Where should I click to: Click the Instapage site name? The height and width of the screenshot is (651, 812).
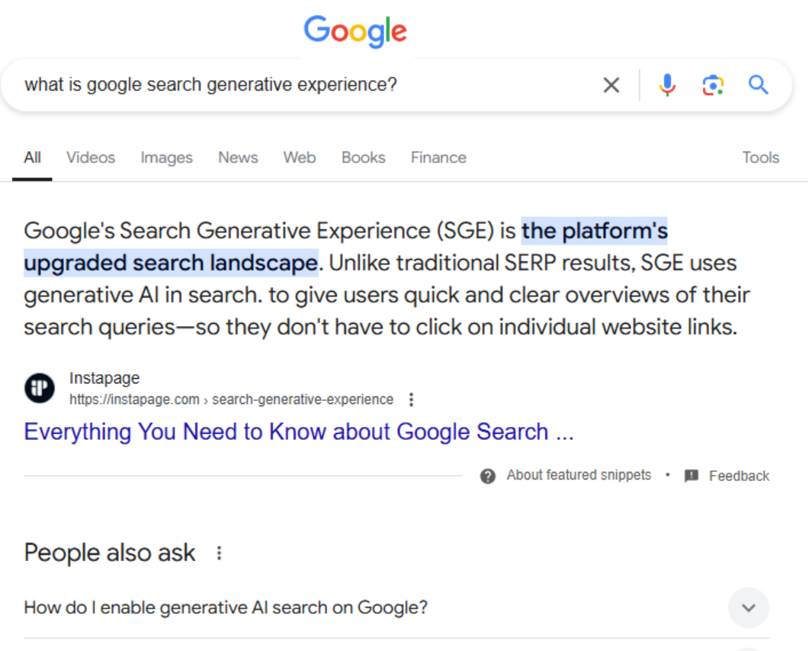(x=104, y=378)
